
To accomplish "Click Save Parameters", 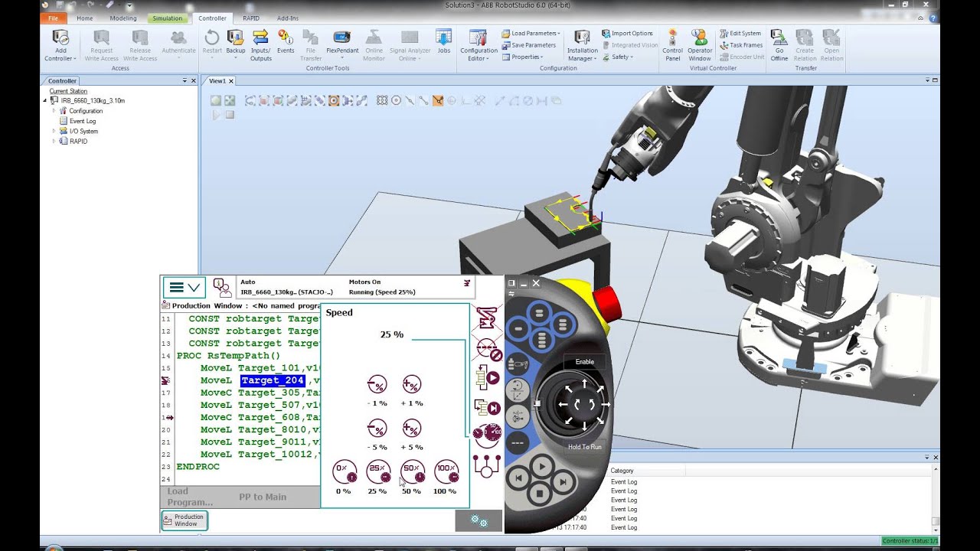I will [529, 45].
